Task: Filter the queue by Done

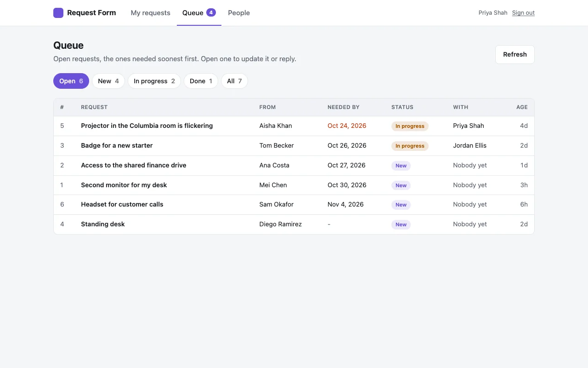Action: click(x=201, y=81)
